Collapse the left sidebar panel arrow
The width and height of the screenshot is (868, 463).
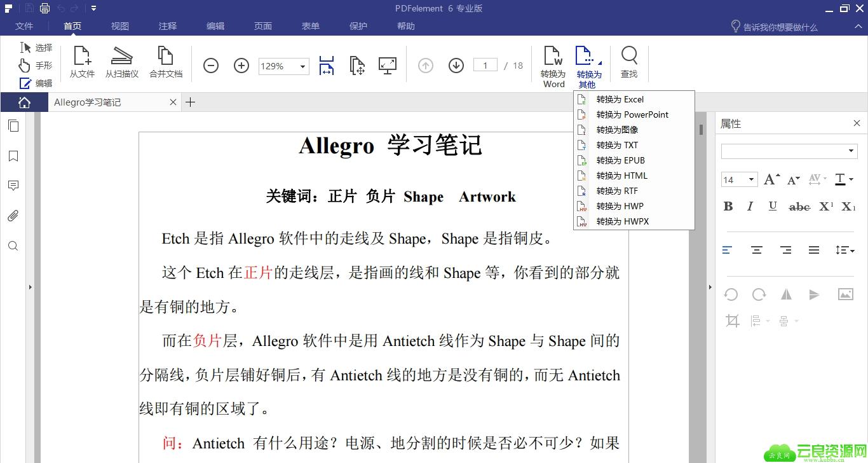[30, 287]
